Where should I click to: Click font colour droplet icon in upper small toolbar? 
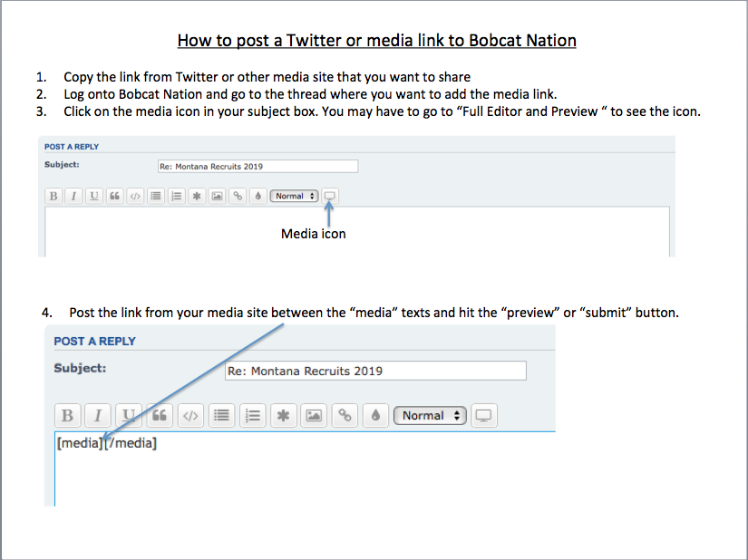258,196
